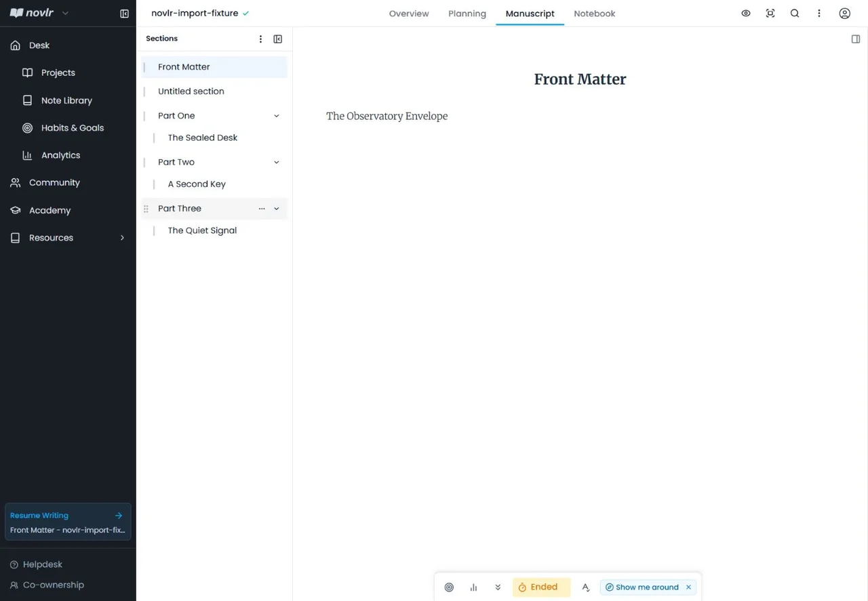Click the Ended timer button
This screenshot has height=601, width=868.
click(541, 587)
